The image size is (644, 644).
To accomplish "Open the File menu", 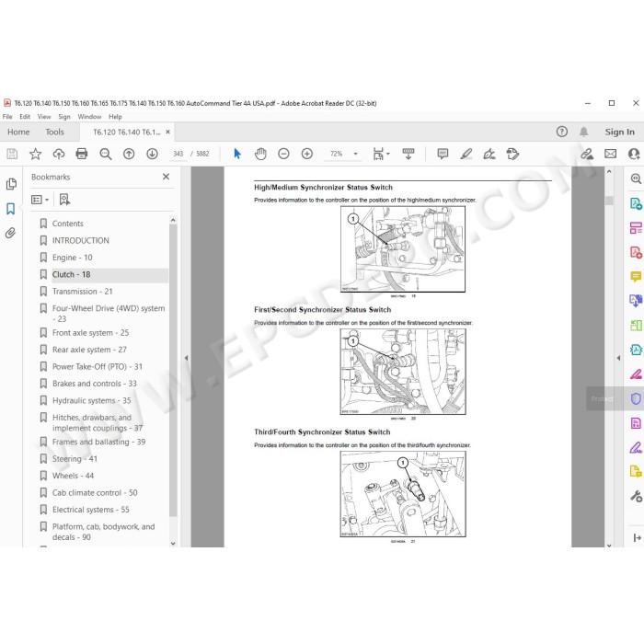I will click(7, 117).
